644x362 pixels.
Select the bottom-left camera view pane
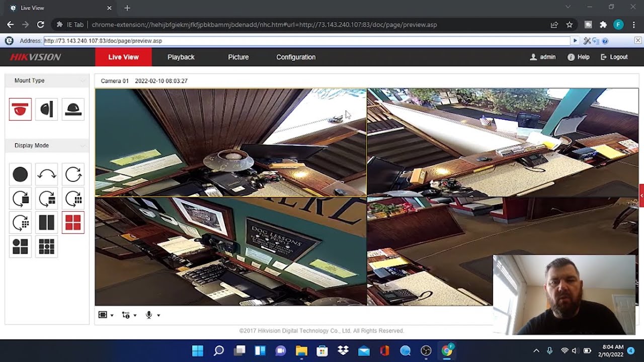231,251
